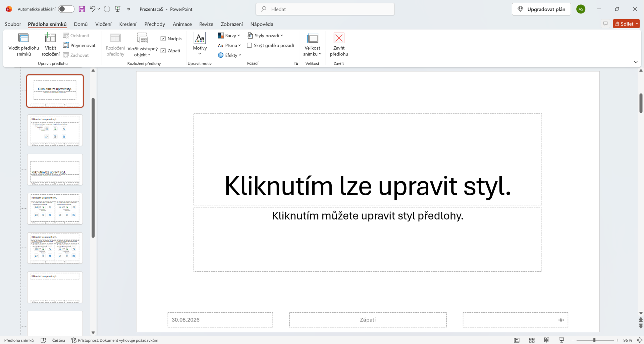
Task: Click the main title placeholder text
Action: click(368, 186)
